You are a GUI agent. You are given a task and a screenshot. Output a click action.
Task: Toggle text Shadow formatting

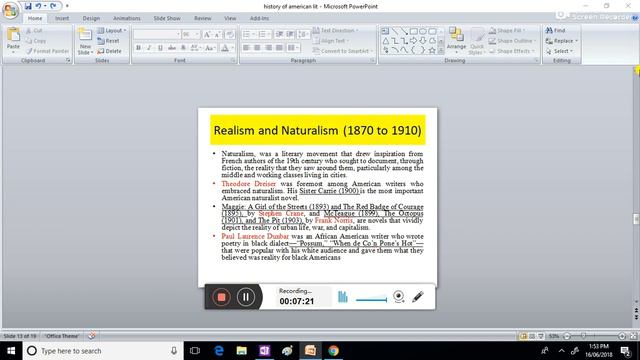[183, 48]
